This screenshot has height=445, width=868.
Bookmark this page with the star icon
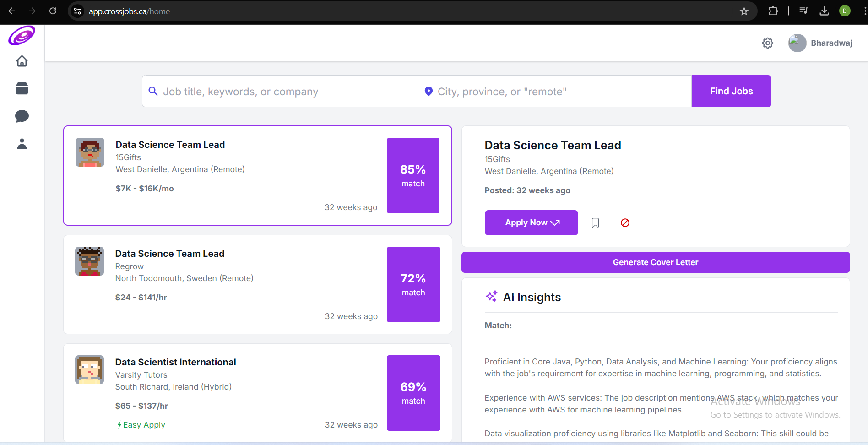coord(744,11)
